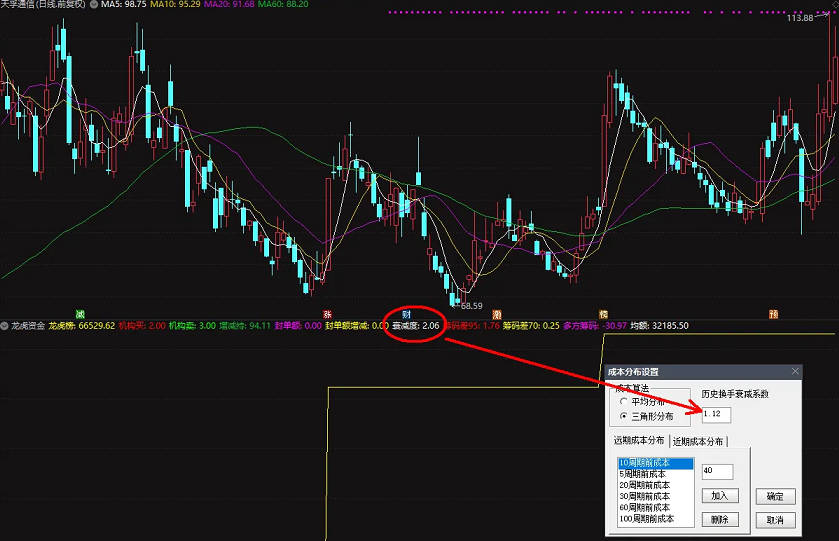Screen dimensions: 839x541
Task: Select 60周期前成本 in the cost list
Action: (x=655, y=507)
